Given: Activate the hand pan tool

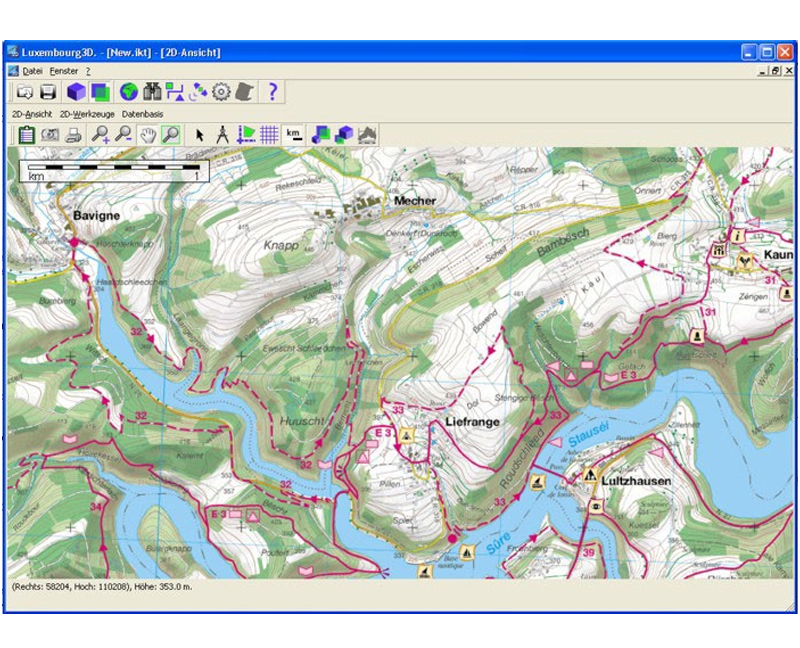Looking at the screenshot, I should tap(147, 134).
